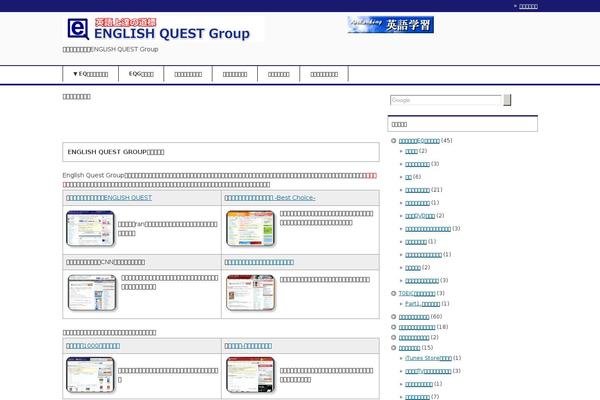The width and height of the screenshot is (600, 400).
Task: Open the -Best Choice- heading link
Action: 269,198
